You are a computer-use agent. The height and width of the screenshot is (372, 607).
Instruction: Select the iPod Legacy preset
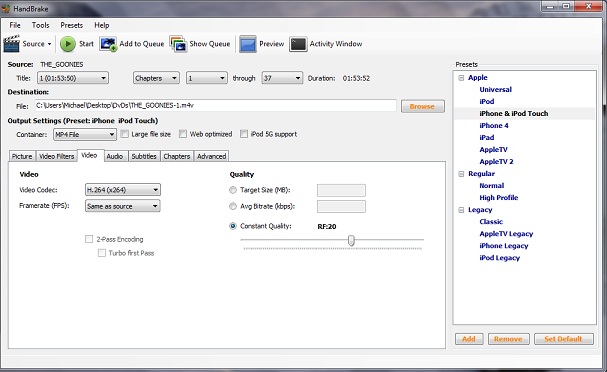coord(500,257)
